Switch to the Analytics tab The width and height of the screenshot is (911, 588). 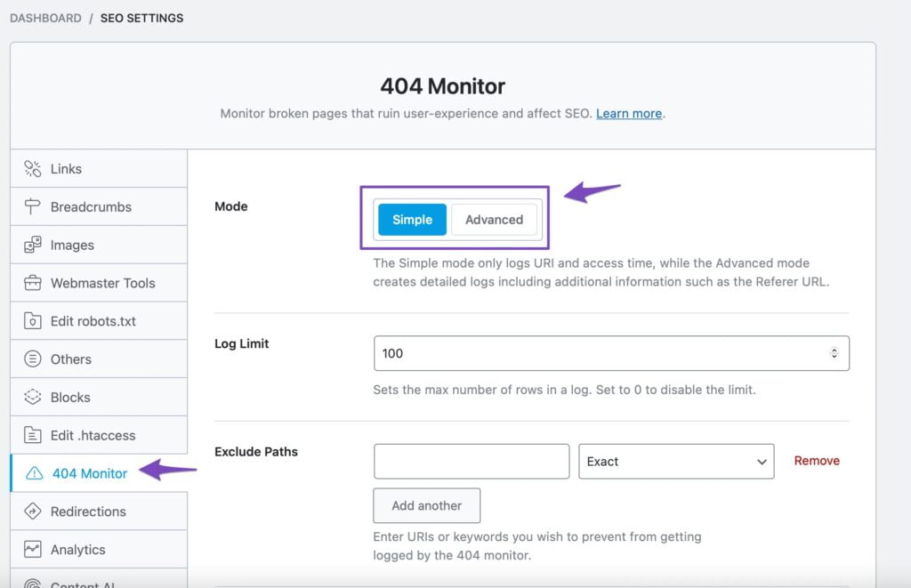tap(99, 549)
